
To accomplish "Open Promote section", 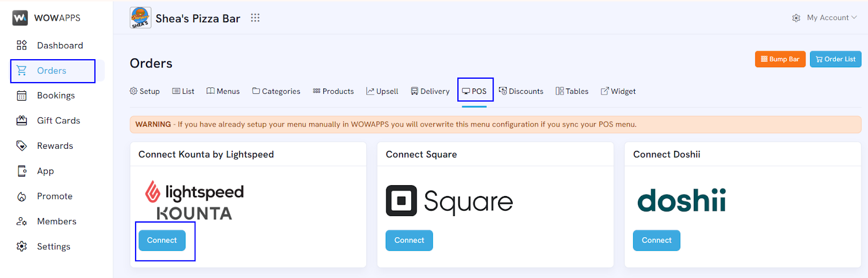I will 55,196.
